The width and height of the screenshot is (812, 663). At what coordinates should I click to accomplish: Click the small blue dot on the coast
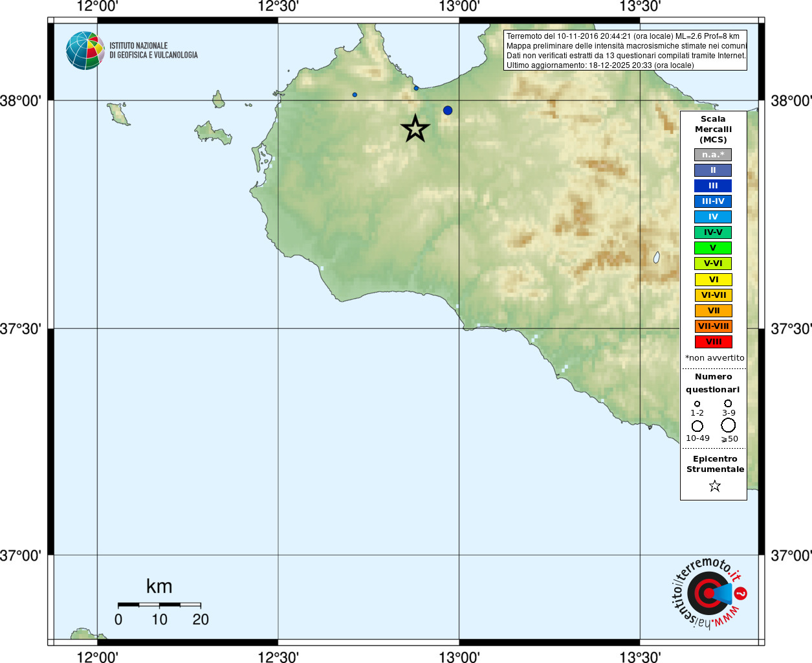tap(416, 88)
